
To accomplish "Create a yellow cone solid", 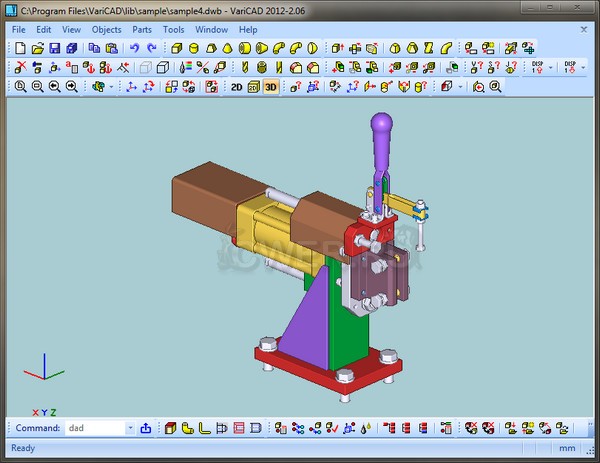I will coord(226,48).
